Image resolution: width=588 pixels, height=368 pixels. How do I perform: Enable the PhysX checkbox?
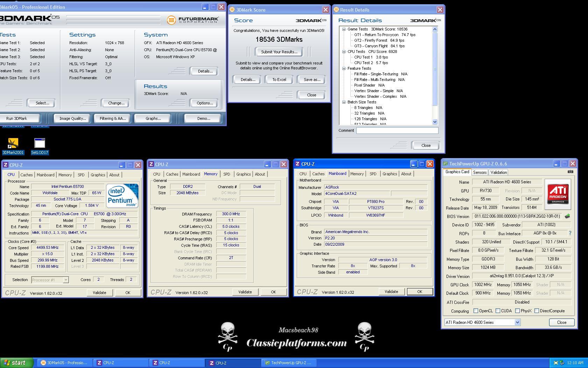(x=517, y=311)
